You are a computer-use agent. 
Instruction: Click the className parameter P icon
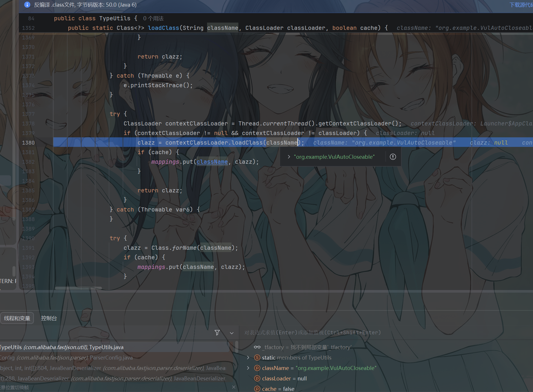tap(257, 368)
